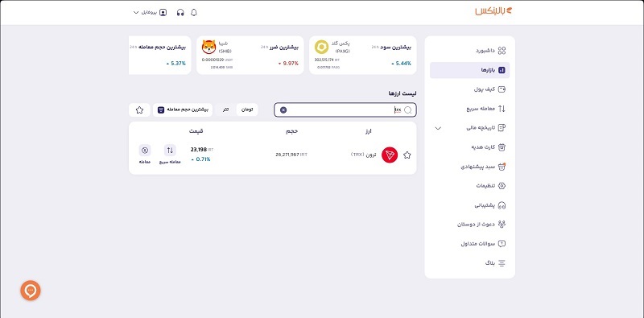Viewport: 644px width, 318px height.
Task: Click the quick trade arrows icon for TRX
Action: (170, 151)
